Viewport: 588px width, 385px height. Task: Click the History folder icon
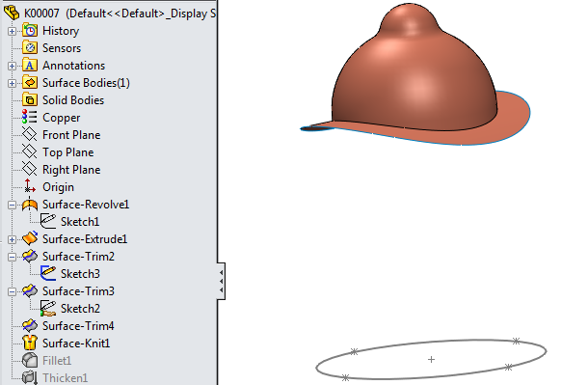coord(30,31)
